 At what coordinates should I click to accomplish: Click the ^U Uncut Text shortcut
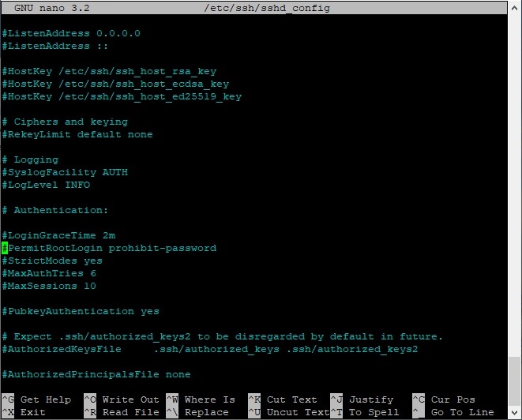288,412
